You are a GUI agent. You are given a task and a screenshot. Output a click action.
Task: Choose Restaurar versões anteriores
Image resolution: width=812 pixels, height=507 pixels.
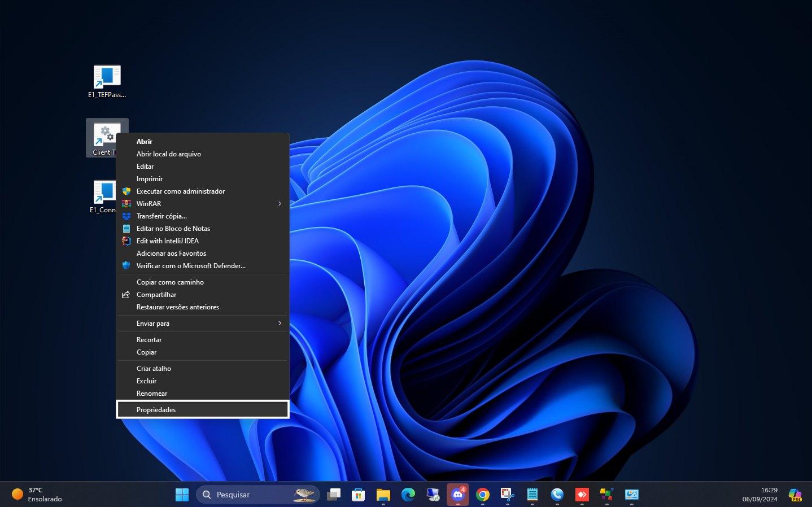click(x=203, y=307)
